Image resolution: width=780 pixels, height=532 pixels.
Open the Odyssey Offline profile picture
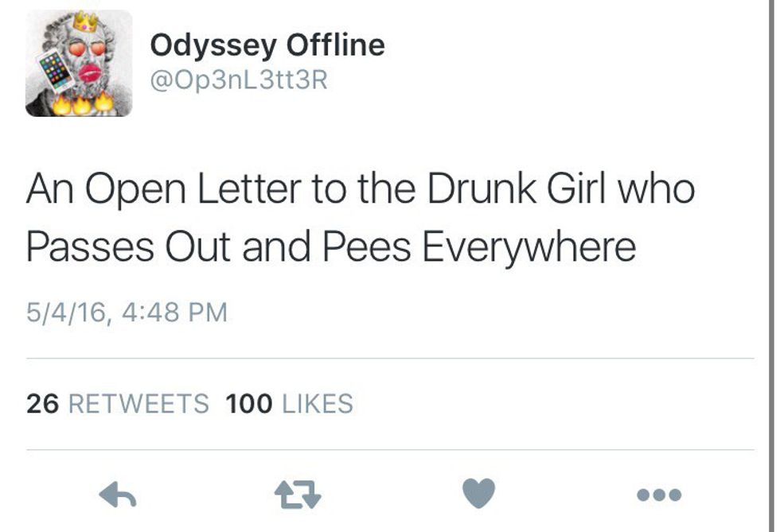(79, 64)
